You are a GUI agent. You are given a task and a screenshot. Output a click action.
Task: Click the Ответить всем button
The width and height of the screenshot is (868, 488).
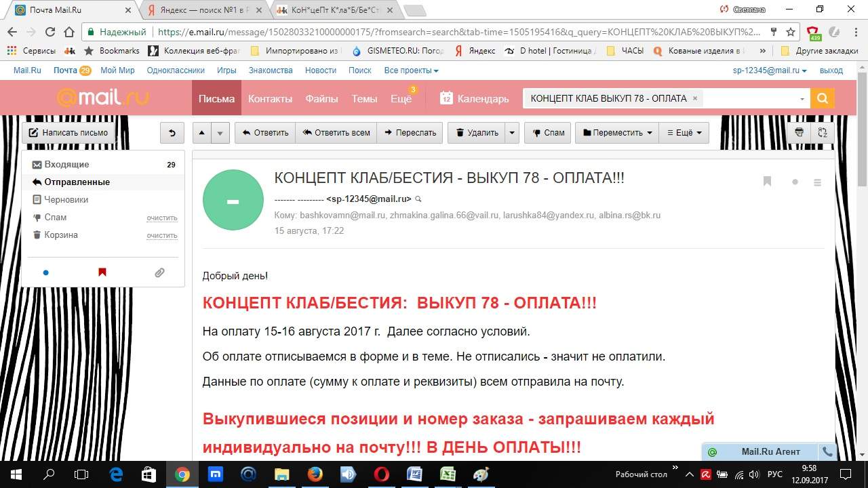[x=336, y=133]
